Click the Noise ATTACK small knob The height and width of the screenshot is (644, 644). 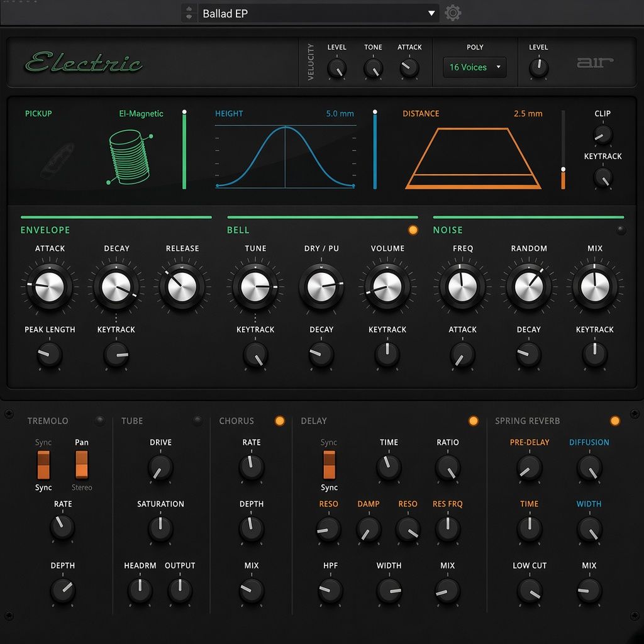pyautogui.click(x=462, y=355)
